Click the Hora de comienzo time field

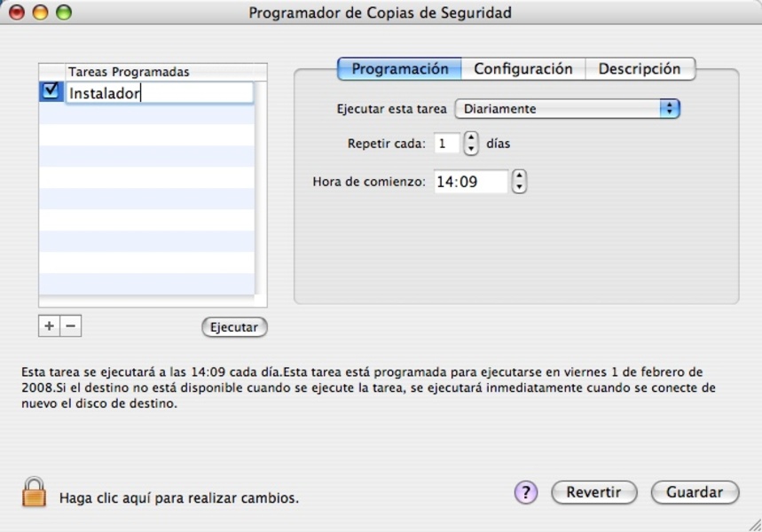[470, 182]
